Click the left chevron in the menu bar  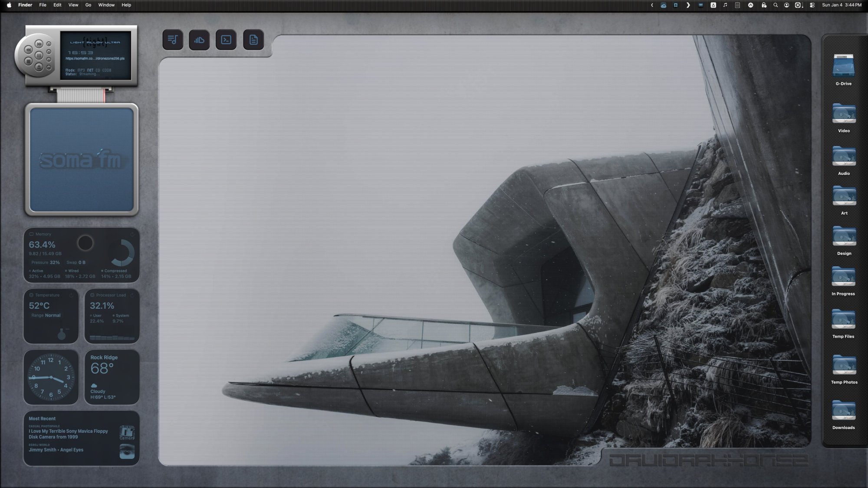[x=651, y=5]
